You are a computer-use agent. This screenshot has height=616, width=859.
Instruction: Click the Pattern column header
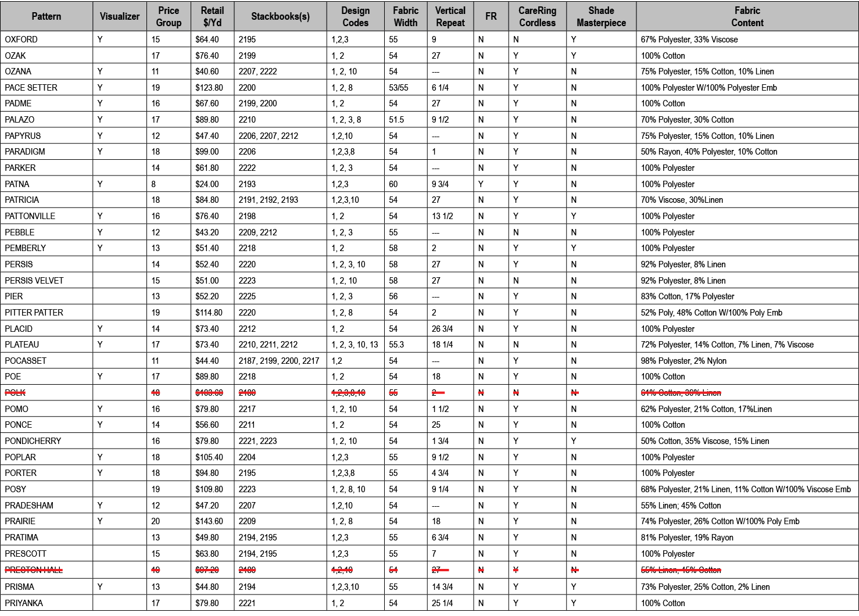(x=46, y=16)
